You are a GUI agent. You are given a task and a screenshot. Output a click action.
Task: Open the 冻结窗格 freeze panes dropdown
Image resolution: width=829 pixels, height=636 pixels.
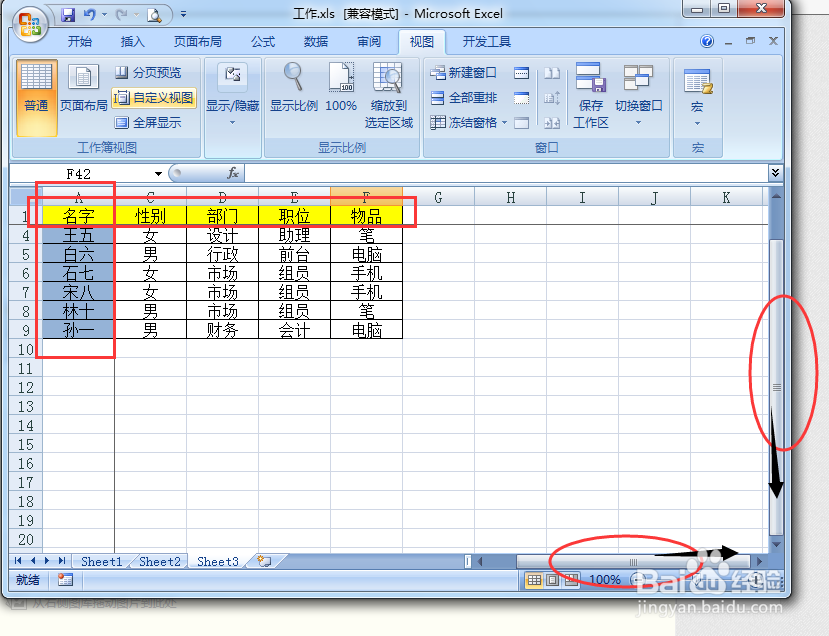[468, 123]
